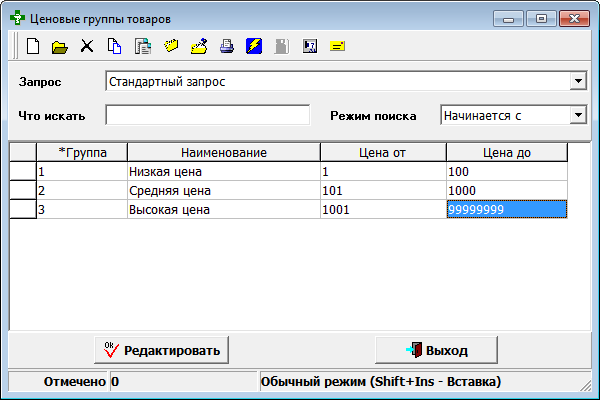Click the Цена от cell with 1001
This screenshot has height=400, width=600.
[383, 209]
